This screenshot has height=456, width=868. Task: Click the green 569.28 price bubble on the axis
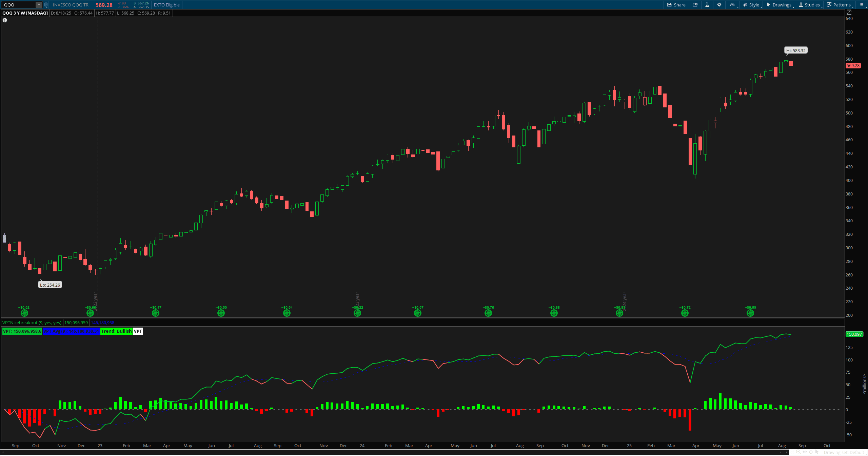[x=854, y=65]
